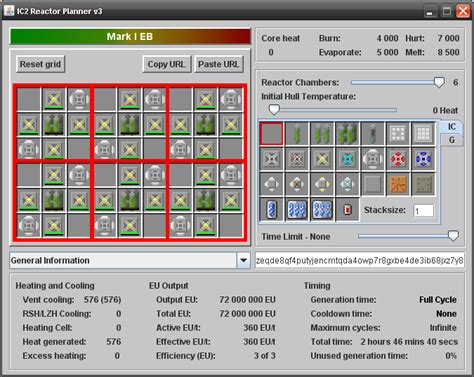
Task: Click the Reset grid button
Action: click(40, 64)
